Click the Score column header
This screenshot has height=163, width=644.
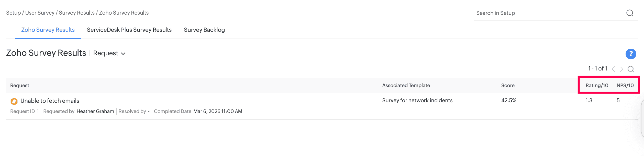point(508,86)
